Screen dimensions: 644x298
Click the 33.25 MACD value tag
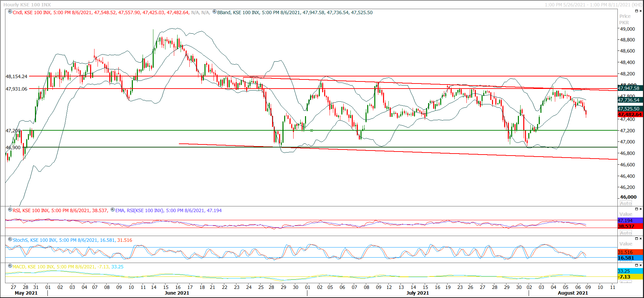pos(630,271)
